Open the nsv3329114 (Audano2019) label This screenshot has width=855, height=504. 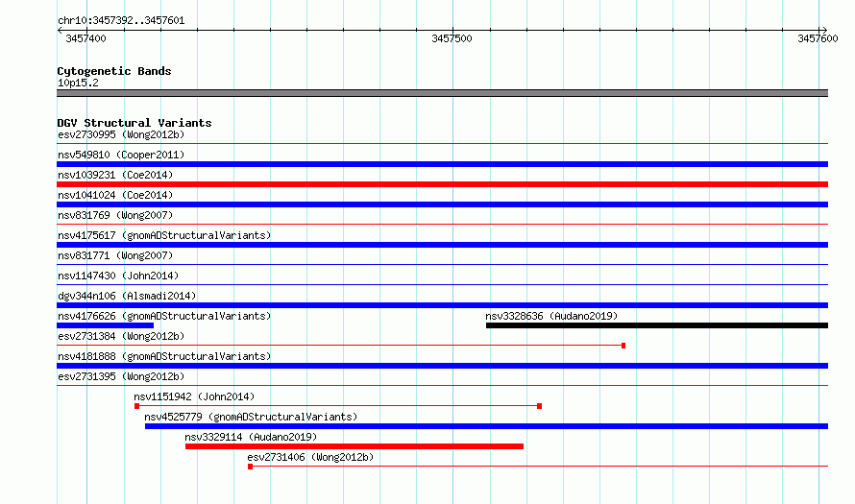[x=251, y=437]
